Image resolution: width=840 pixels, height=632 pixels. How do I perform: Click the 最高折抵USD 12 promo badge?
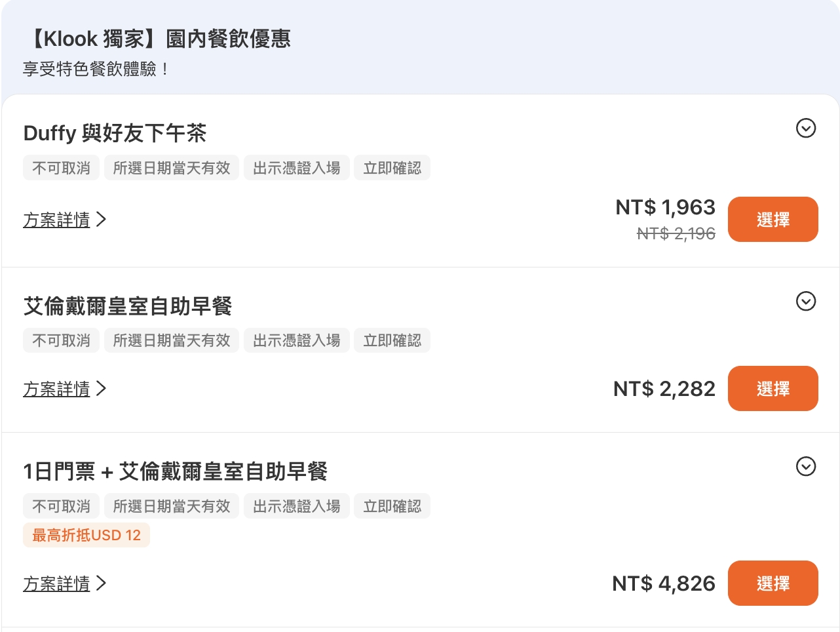(x=86, y=535)
